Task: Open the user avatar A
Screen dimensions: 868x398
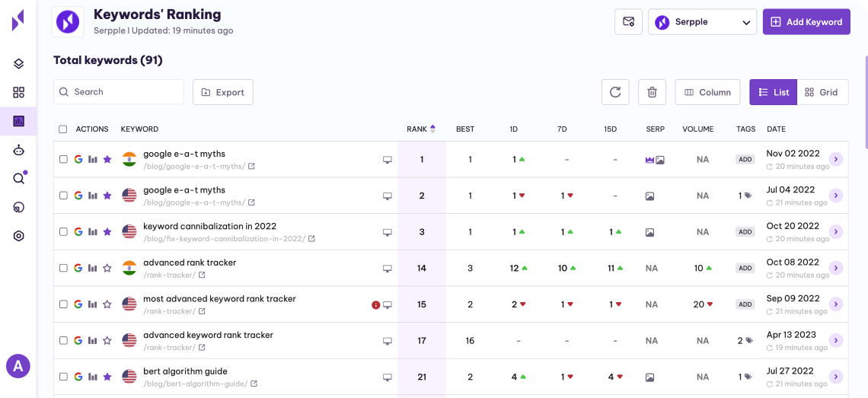Action: (18, 365)
